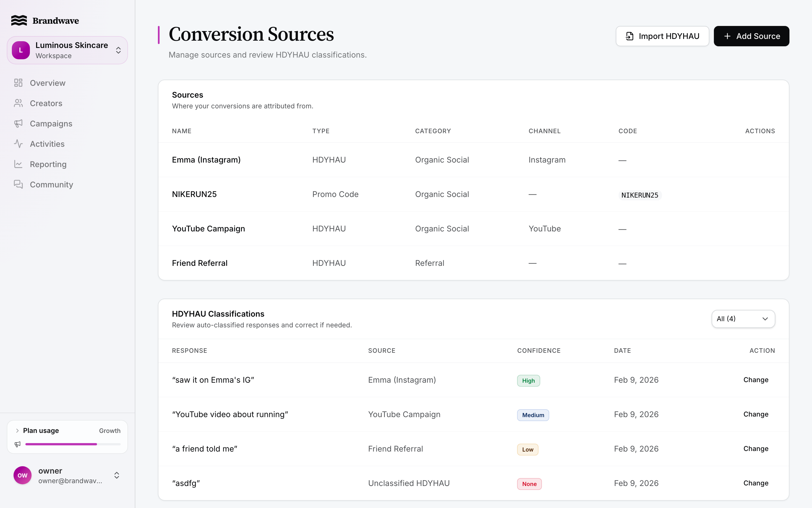Click the Overview grid icon
Screen dimensions: 812x508
click(x=18, y=83)
